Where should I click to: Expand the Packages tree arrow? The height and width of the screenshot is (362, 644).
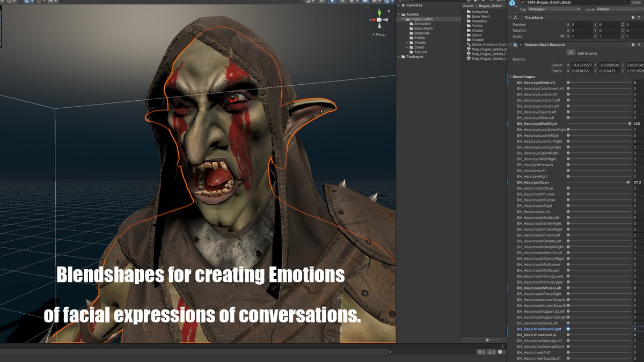pyautogui.click(x=399, y=56)
